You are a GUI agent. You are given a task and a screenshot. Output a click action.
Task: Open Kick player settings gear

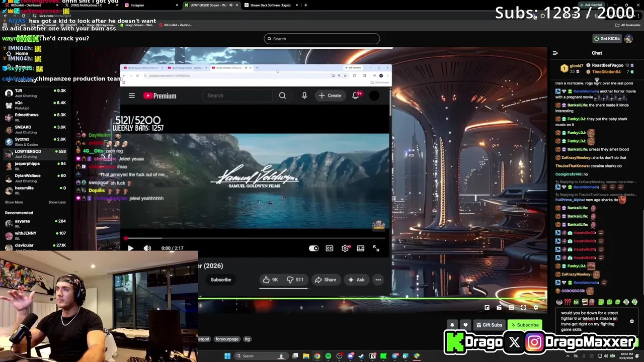[x=536, y=307]
